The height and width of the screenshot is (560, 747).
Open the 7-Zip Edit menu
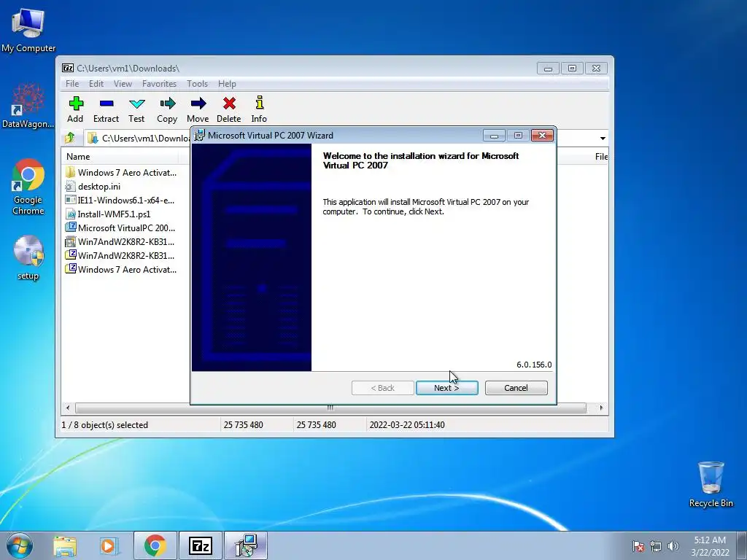pyautogui.click(x=96, y=84)
